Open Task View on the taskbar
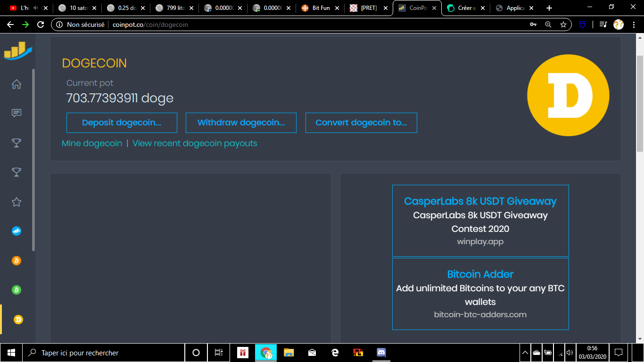The height and width of the screenshot is (362, 644). click(x=218, y=353)
